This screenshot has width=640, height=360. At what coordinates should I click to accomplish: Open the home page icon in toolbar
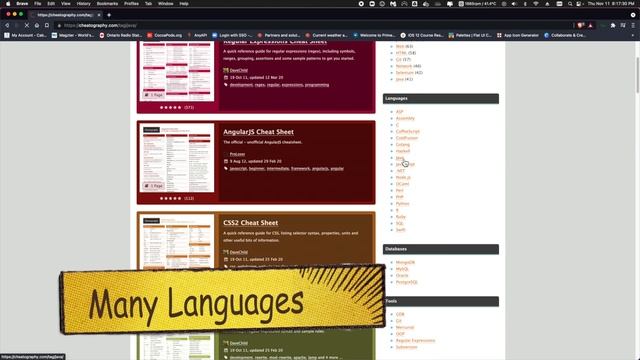click(37, 25)
